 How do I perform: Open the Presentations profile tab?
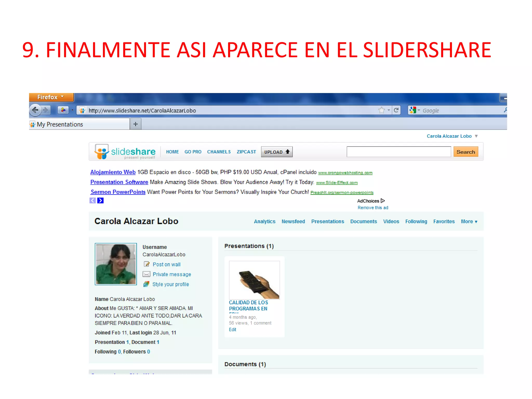point(328,222)
